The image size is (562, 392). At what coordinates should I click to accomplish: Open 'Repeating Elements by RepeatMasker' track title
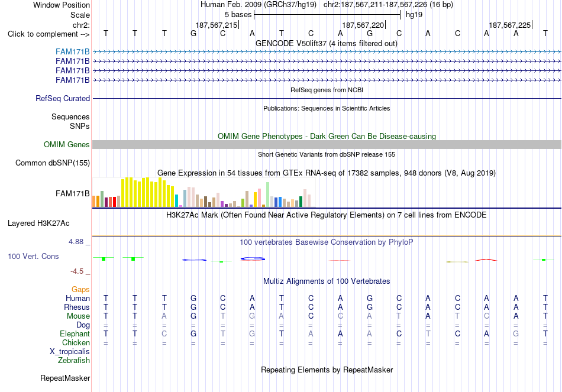click(x=327, y=370)
